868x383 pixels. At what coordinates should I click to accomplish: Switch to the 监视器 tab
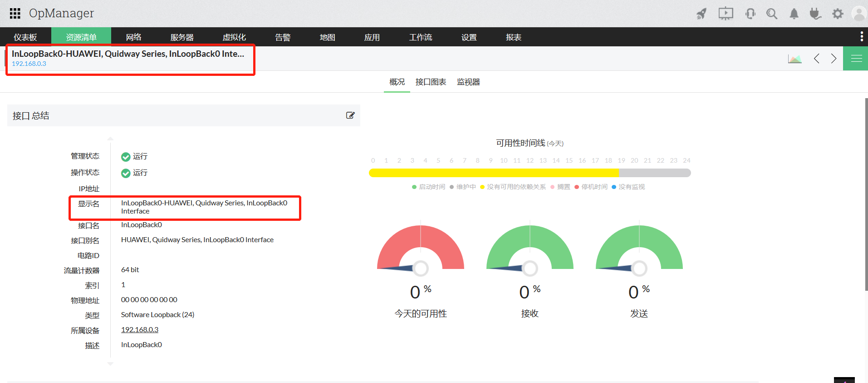pyautogui.click(x=468, y=82)
